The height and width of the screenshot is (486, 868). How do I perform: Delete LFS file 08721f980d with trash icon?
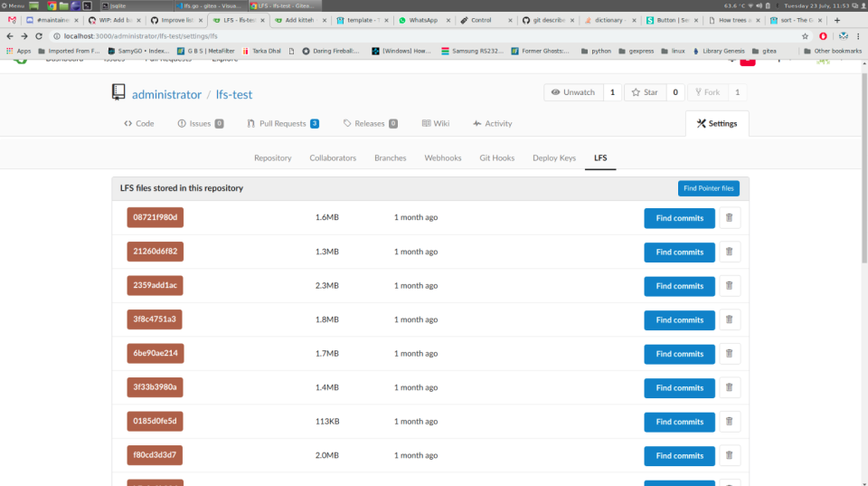[x=729, y=218]
